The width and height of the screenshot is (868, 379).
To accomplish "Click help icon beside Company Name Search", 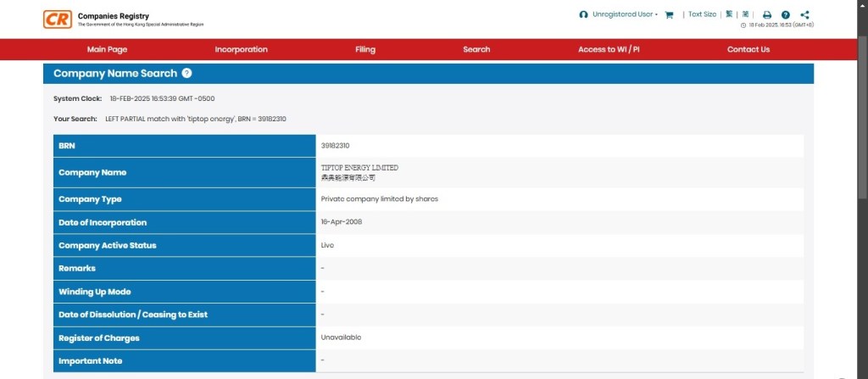I will [x=186, y=74].
